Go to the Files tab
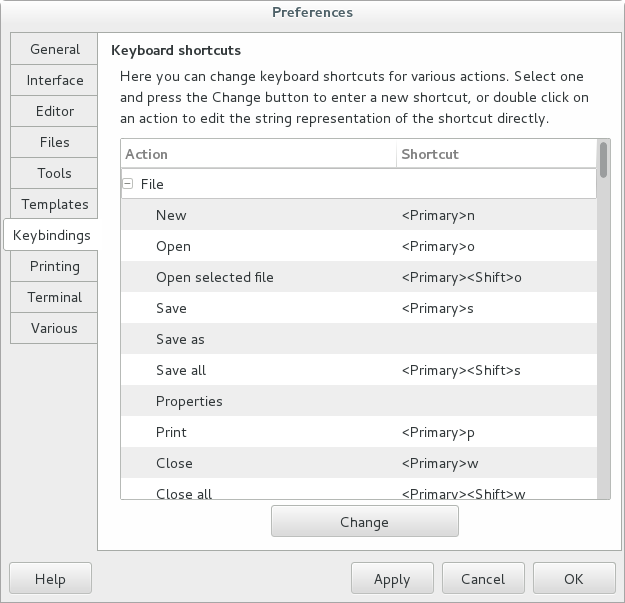This screenshot has height=603, width=625. click(x=54, y=142)
